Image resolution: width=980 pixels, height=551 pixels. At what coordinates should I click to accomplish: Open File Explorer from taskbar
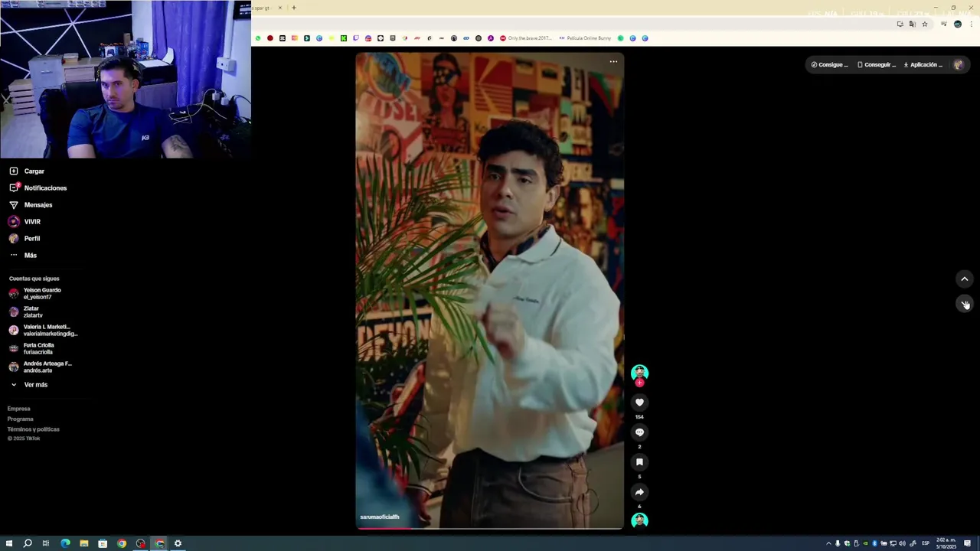[84, 543]
